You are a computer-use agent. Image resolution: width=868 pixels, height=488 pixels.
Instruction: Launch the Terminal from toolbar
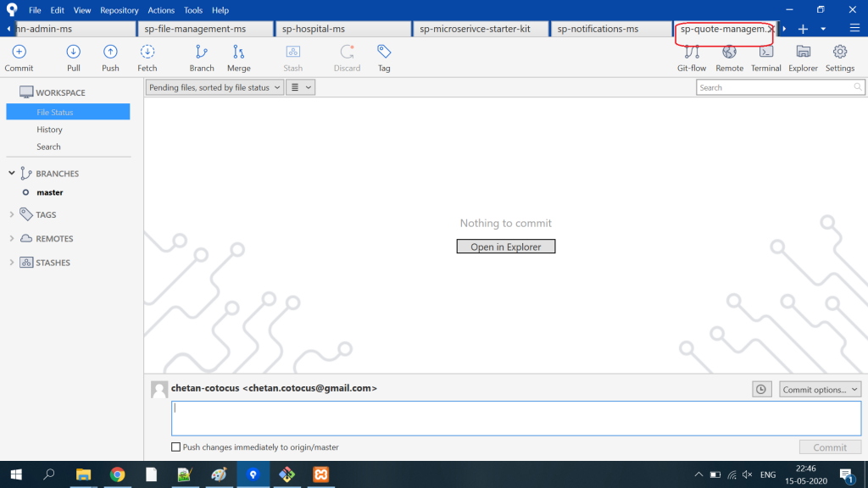(766, 52)
